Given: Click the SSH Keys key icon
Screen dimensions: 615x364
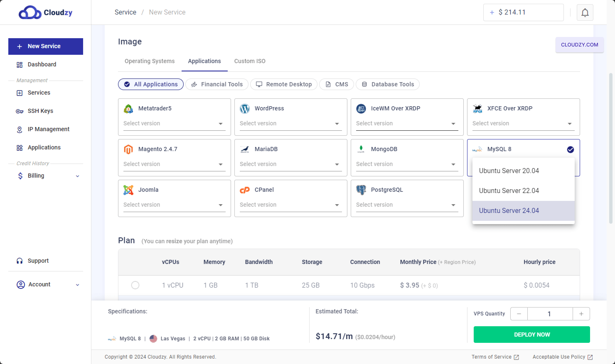Looking at the screenshot, I should [x=20, y=111].
